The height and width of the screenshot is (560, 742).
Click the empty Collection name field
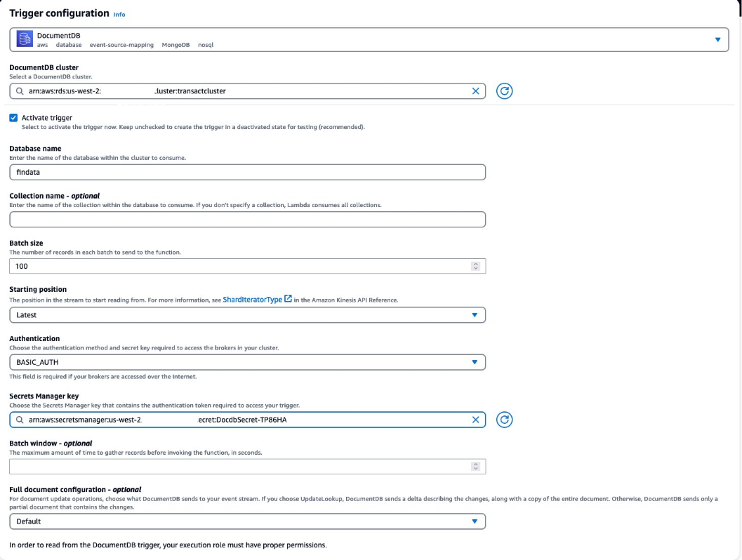coord(248,220)
